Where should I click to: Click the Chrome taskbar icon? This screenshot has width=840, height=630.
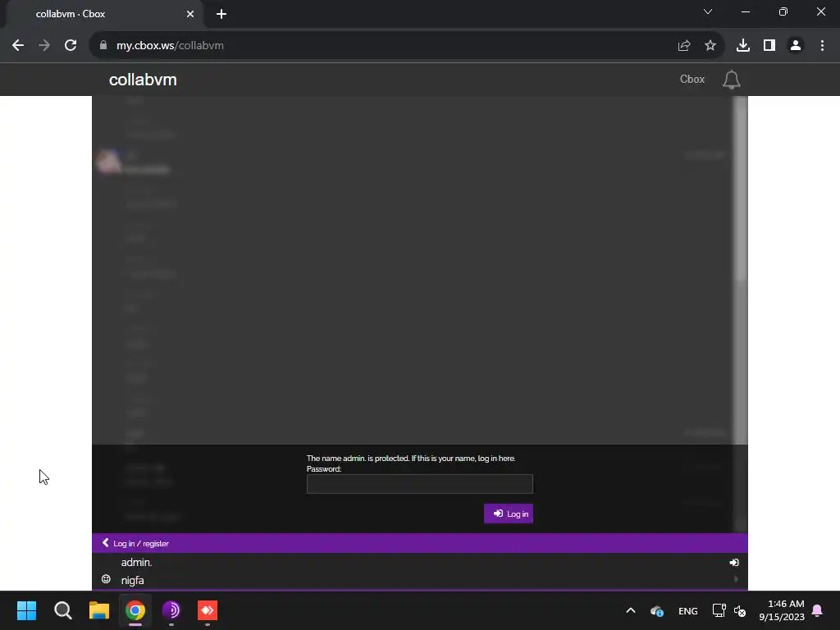[135, 610]
